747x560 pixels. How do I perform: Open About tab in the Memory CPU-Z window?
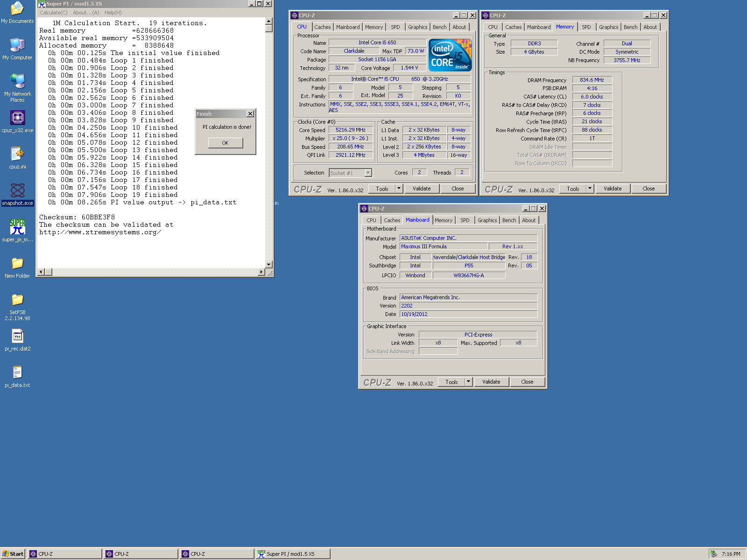pos(650,27)
